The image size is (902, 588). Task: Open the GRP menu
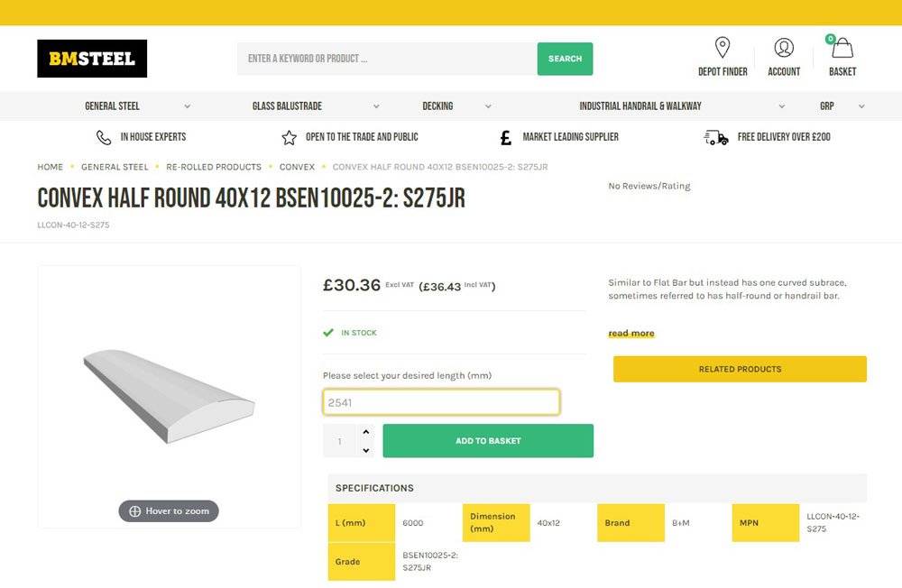(827, 106)
